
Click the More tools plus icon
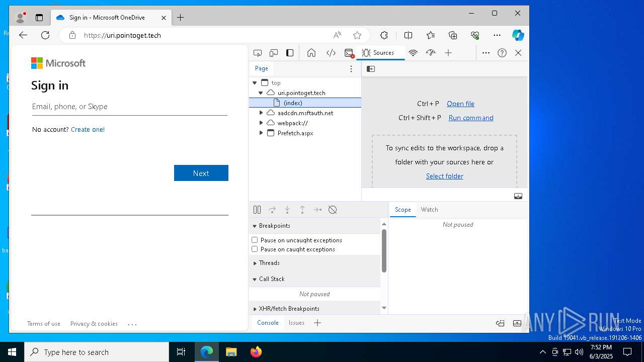tap(448, 53)
